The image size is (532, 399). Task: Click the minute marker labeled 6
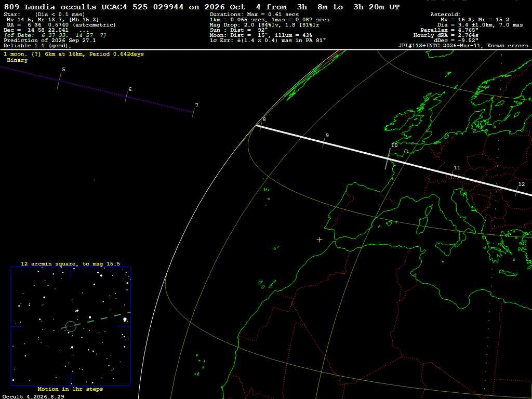pyautogui.click(x=127, y=96)
